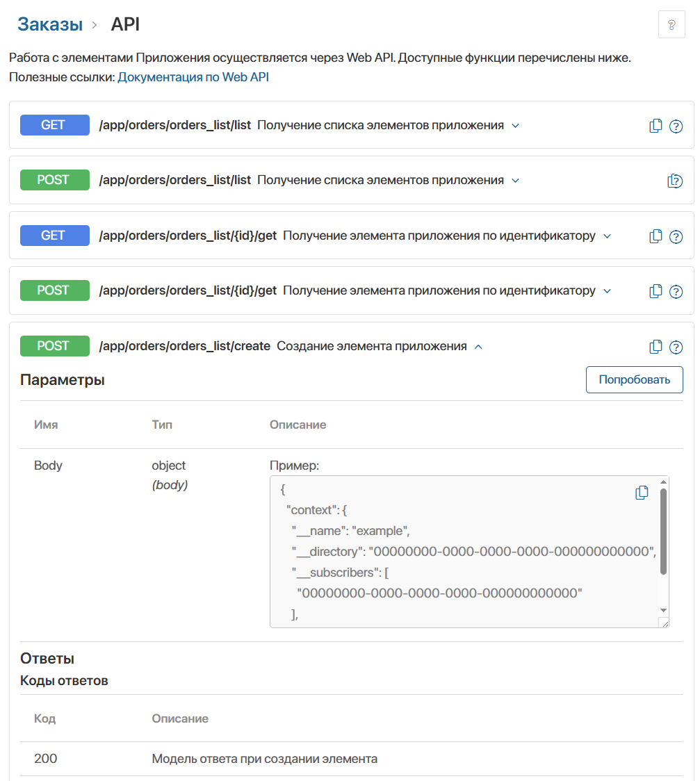Click the "__name": "example" line in the JSON
Image resolution: width=700 pixels, height=781 pixels.
tap(351, 531)
